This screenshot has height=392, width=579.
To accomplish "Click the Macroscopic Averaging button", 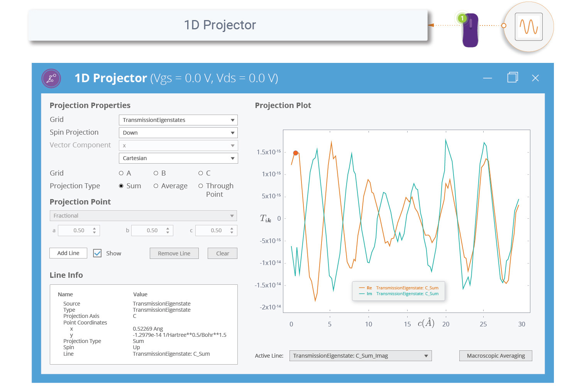I will 496,356.
